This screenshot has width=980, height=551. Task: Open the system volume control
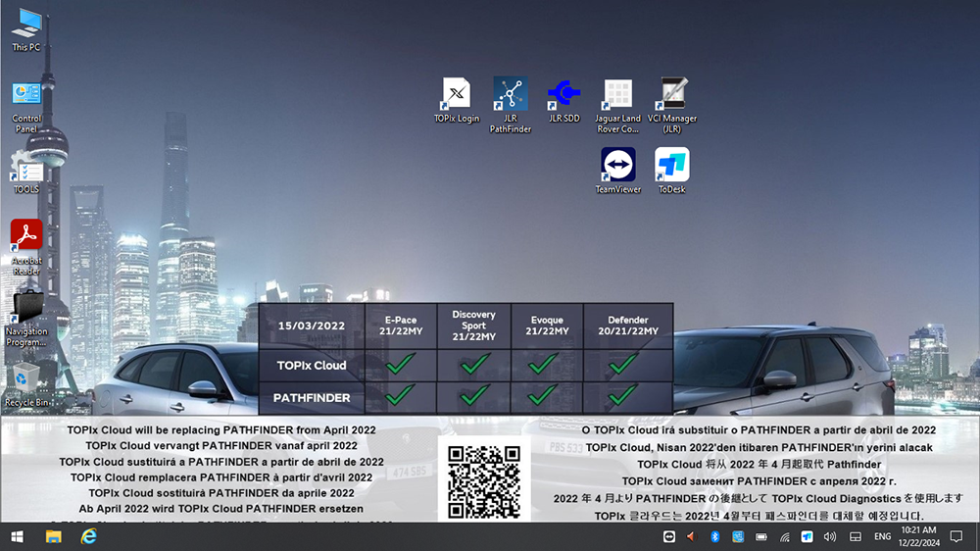tap(830, 536)
